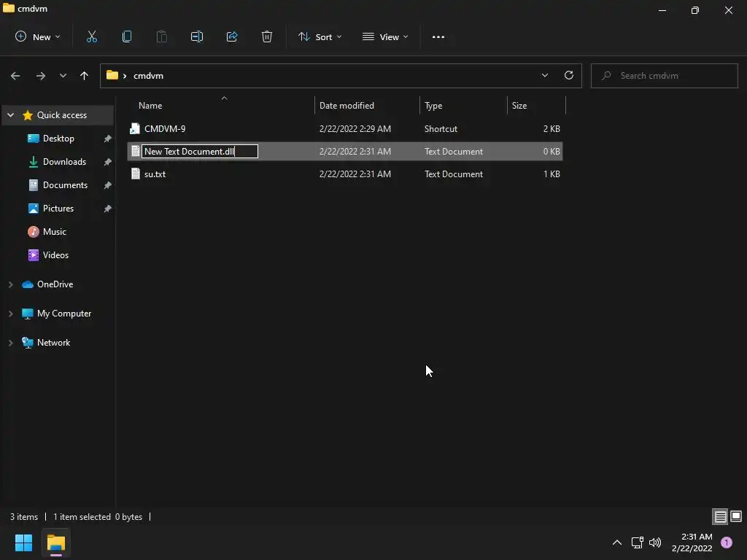747x560 pixels.
Task: Click the Desktop pin icon
Action: 108,139
